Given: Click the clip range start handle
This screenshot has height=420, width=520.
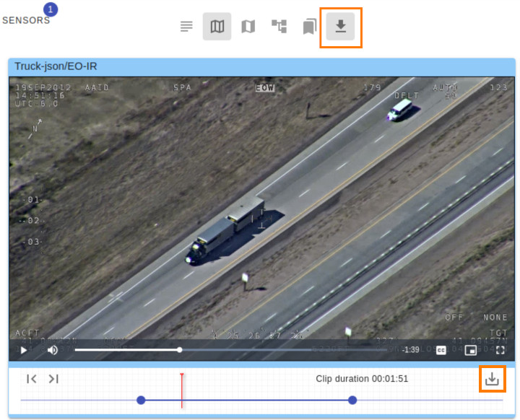Looking at the screenshot, I should [141, 400].
